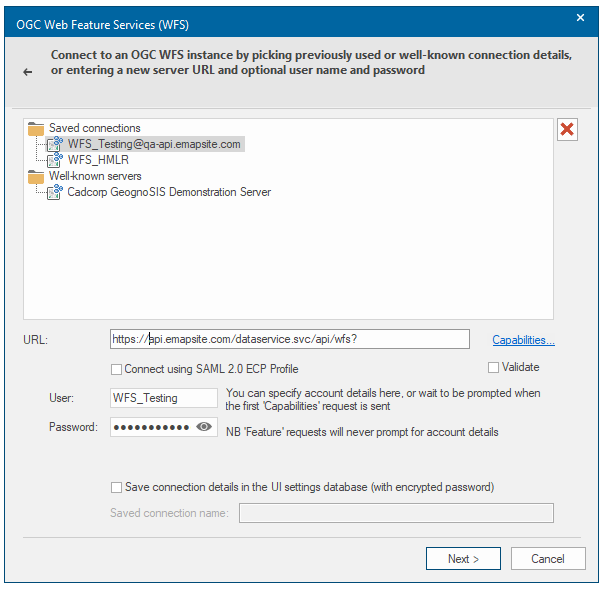Click the Password entry field
The height and width of the screenshot is (592, 600).
click(152, 427)
